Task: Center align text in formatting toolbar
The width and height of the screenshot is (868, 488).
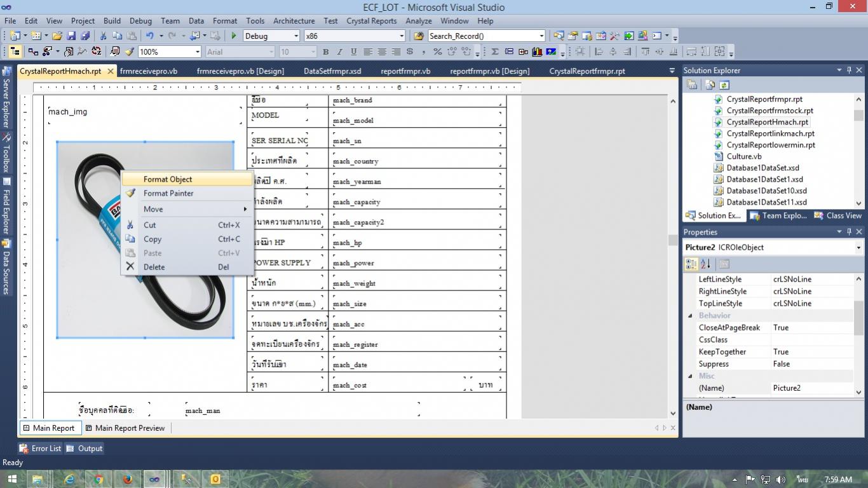Action: (x=383, y=51)
